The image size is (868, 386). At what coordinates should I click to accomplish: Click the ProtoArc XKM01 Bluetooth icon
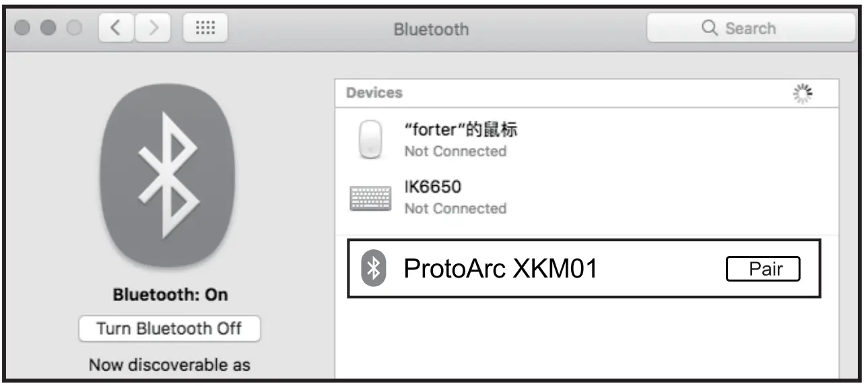374,268
